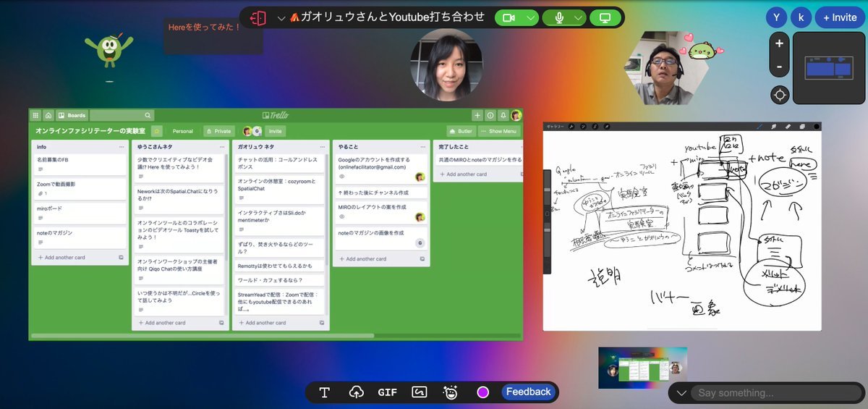
Task: Open the GIF picker
Action: (x=387, y=392)
